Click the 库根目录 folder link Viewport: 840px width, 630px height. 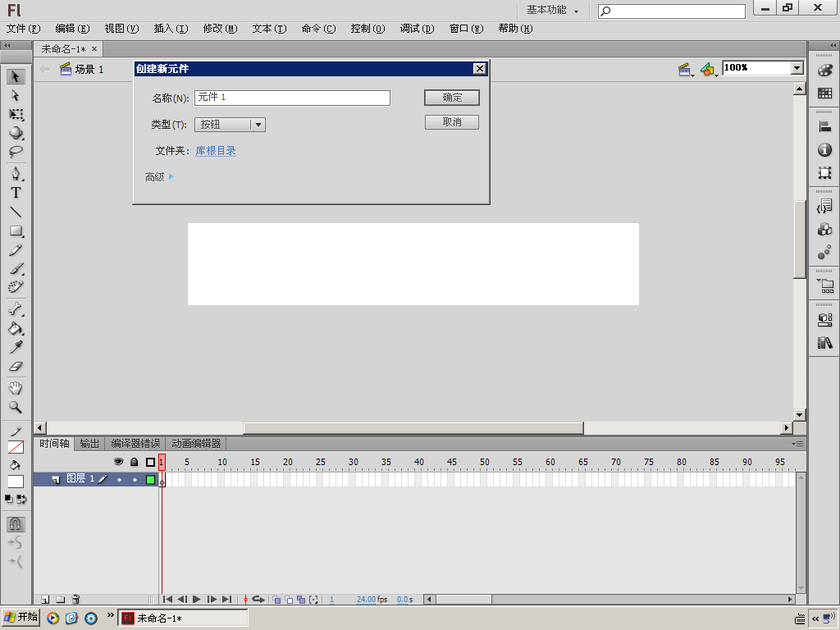point(216,151)
